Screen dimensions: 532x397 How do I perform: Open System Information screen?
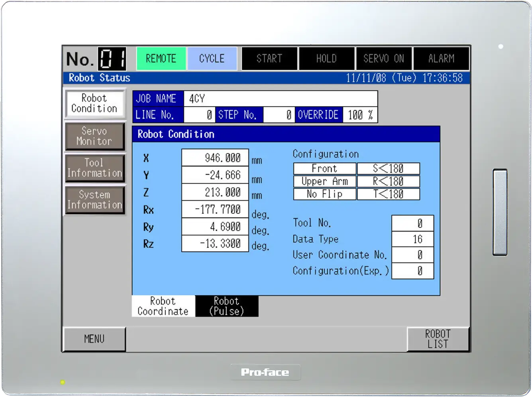tap(95, 200)
